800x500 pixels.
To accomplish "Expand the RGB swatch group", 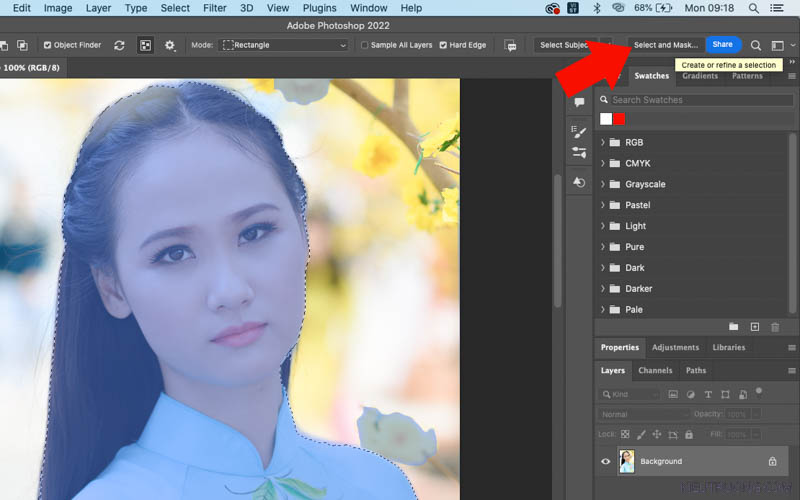I will coord(603,142).
